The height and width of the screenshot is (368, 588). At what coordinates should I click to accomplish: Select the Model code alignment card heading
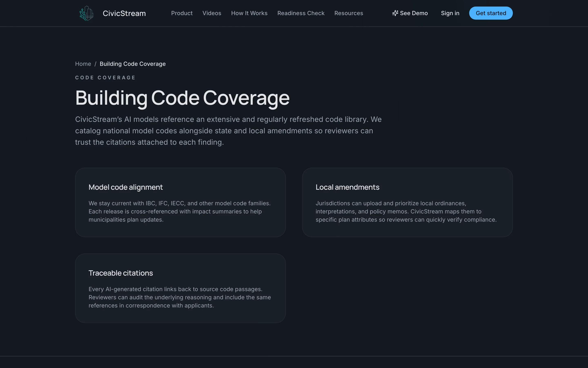(126, 187)
